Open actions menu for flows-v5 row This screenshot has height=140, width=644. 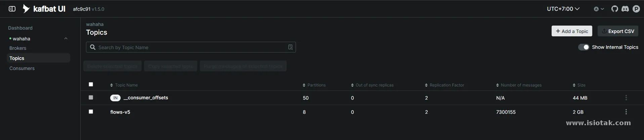pyautogui.click(x=626, y=112)
